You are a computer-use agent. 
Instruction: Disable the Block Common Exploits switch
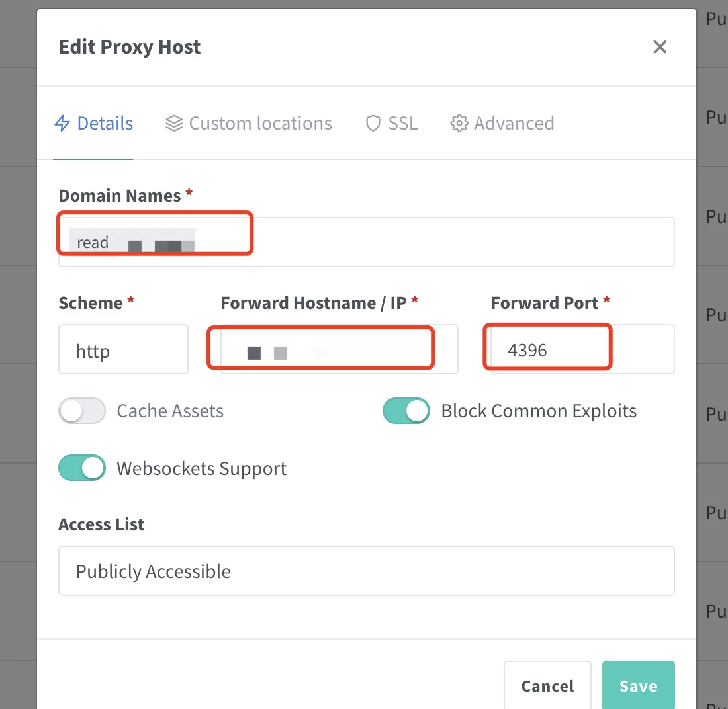click(406, 411)
